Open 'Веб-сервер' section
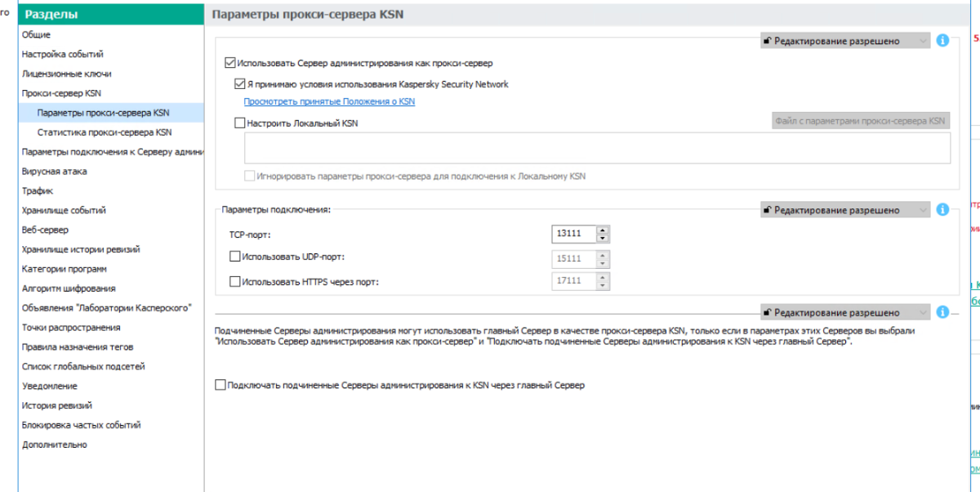The height and width of the screenshot is (492, 980). tap(45, 230)
